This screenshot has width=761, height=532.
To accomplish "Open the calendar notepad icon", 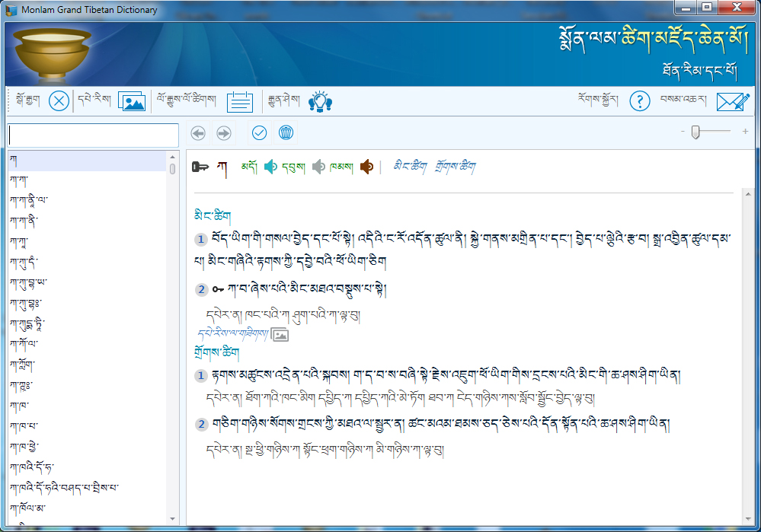I will [x=240, y=102].
